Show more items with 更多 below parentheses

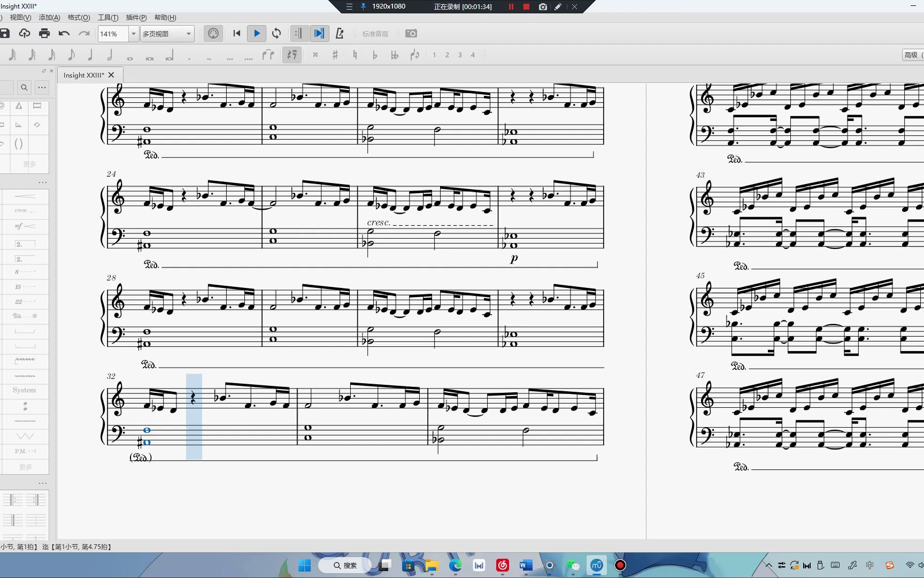click(29, 164)
